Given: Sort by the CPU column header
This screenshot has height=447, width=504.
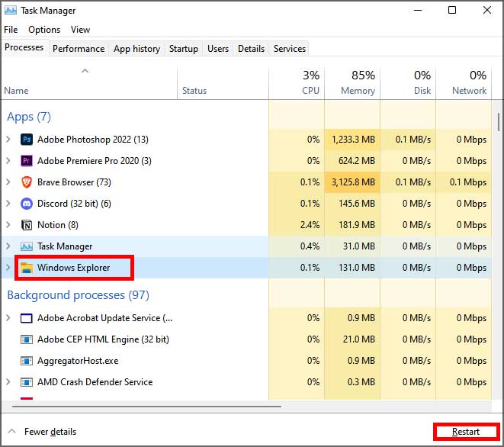Looking at the screenshot, I should click(297, 83).
